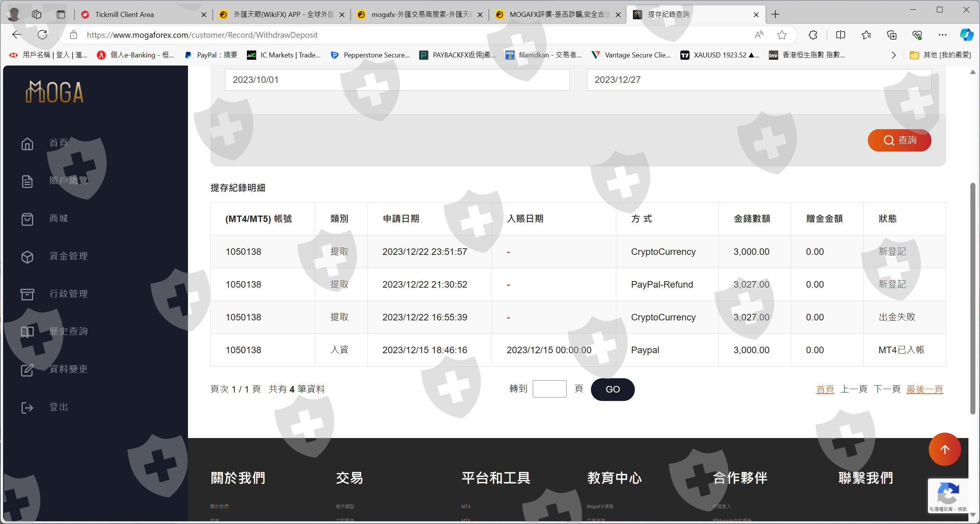Open the 首頁 home icon in sidebar

point(27,143)
